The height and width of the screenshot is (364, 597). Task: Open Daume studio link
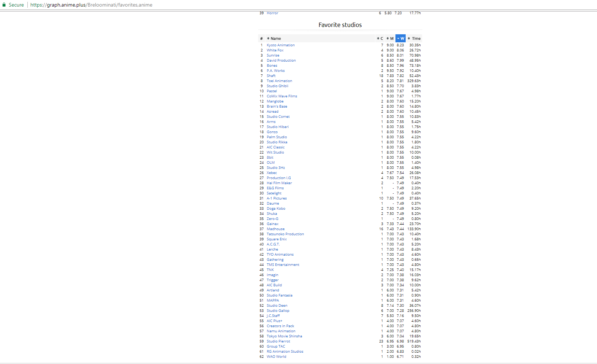click(x=273, y=204)
